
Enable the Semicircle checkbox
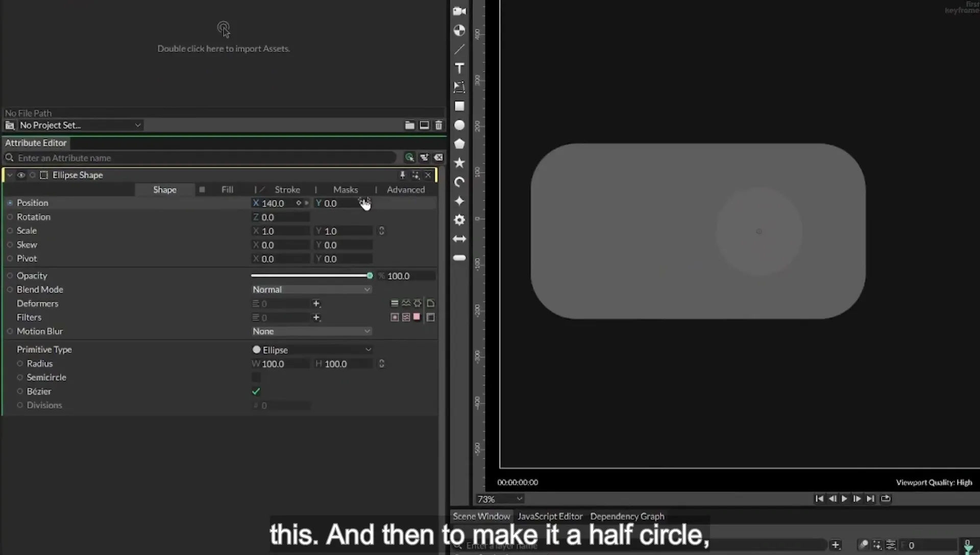[256, 377]
